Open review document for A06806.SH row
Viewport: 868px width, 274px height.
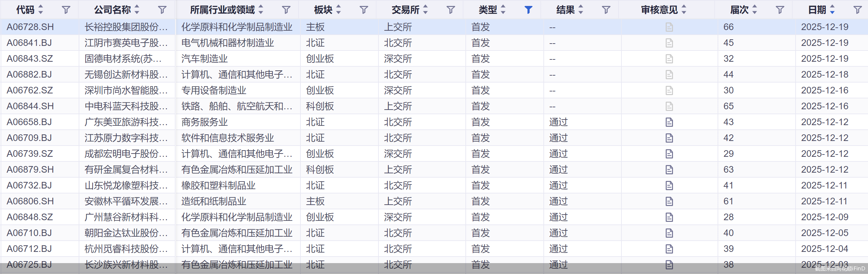pos(669,201)
